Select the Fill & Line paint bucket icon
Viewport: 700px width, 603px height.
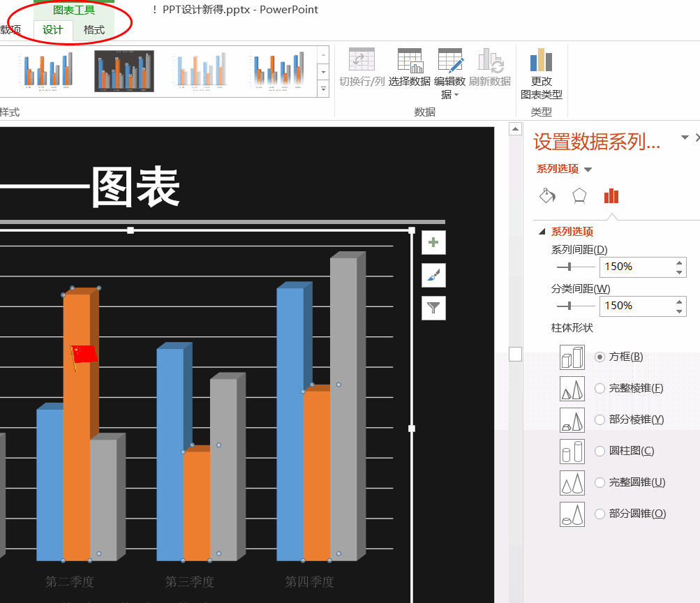(548, 195)
